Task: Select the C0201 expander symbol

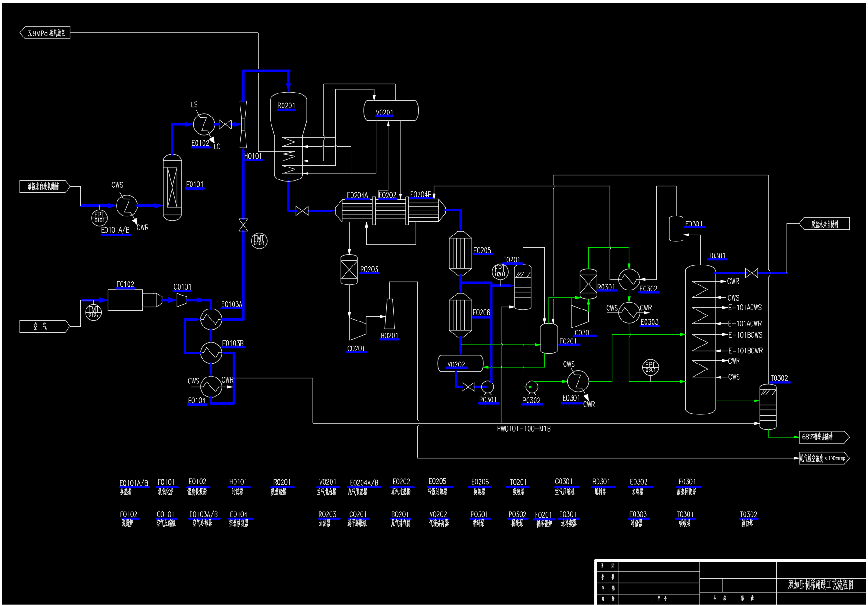Action: [x=357, y=327]
